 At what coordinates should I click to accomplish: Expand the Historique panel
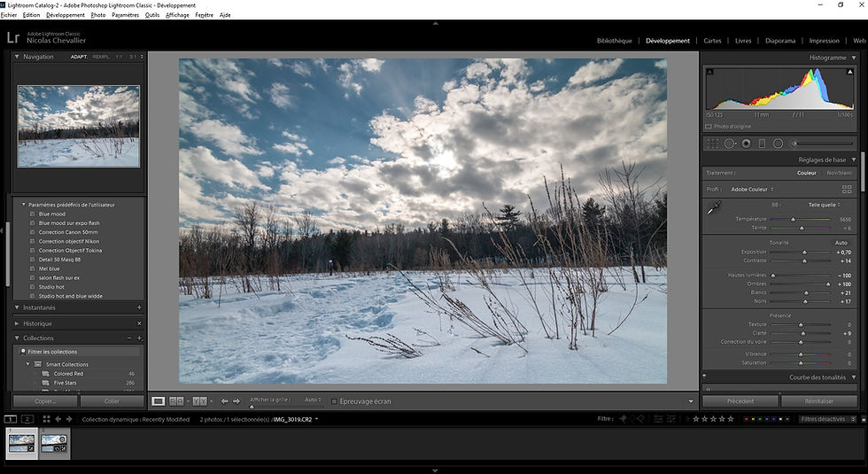[x=17, y=323]
